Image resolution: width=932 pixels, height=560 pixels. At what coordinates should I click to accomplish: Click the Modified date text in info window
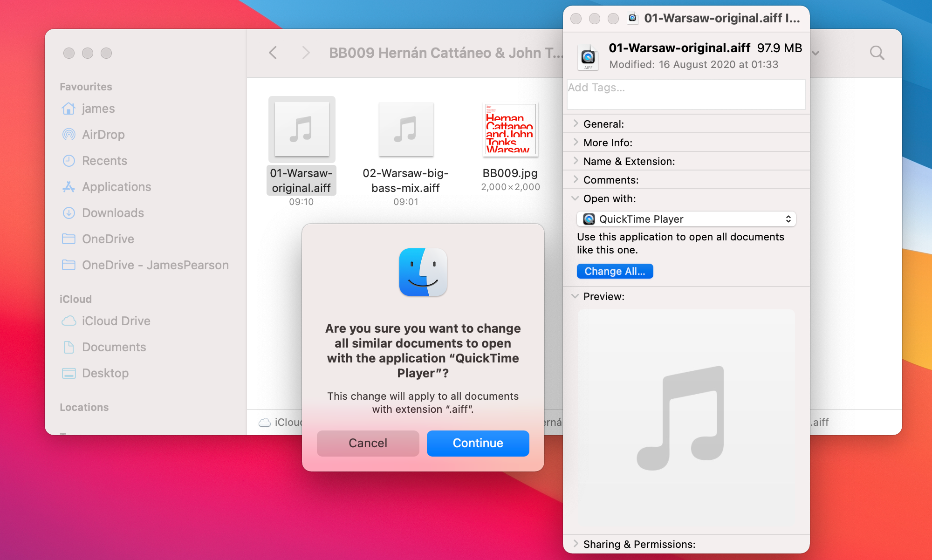694,64
